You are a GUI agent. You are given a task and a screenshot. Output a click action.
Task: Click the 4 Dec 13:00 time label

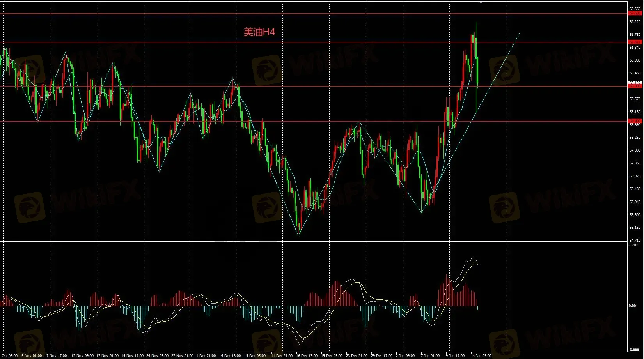click(x=231, y=356)
